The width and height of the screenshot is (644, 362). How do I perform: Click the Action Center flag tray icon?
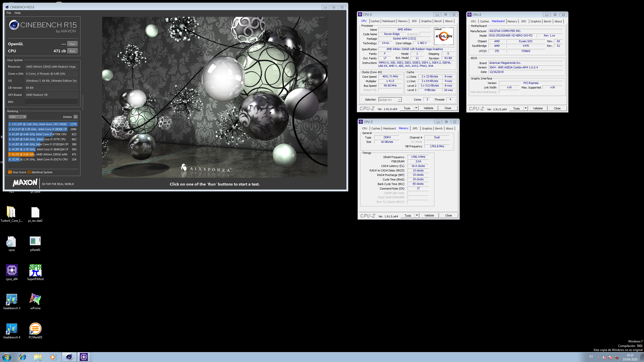pyautogui.click(x=610, y=357)
